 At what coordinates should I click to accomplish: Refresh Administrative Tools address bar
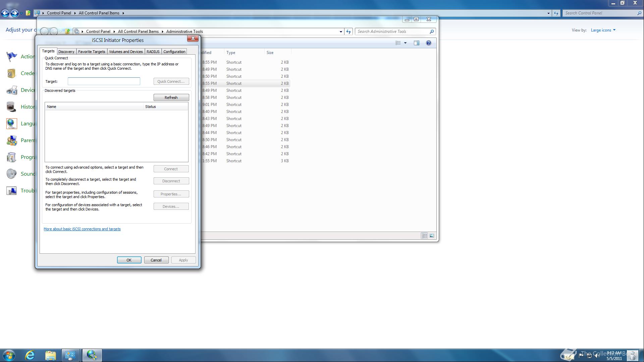point(348,32)
